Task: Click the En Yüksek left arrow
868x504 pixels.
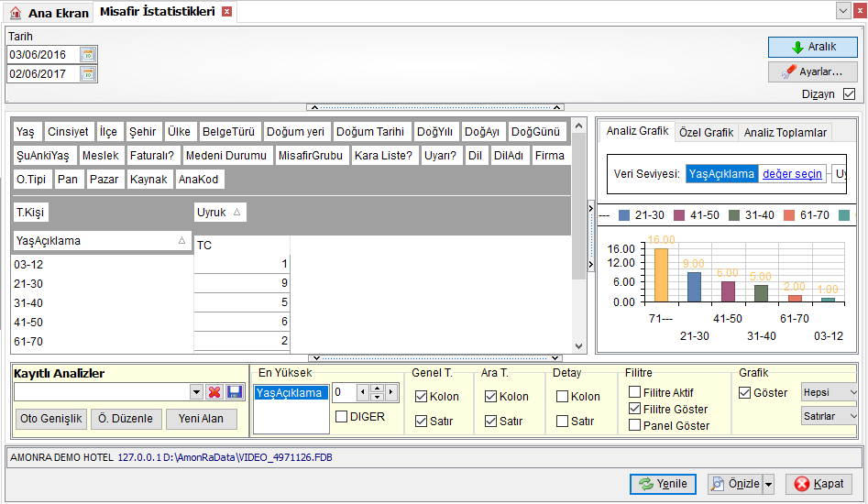Action: (x=363, y=393)
